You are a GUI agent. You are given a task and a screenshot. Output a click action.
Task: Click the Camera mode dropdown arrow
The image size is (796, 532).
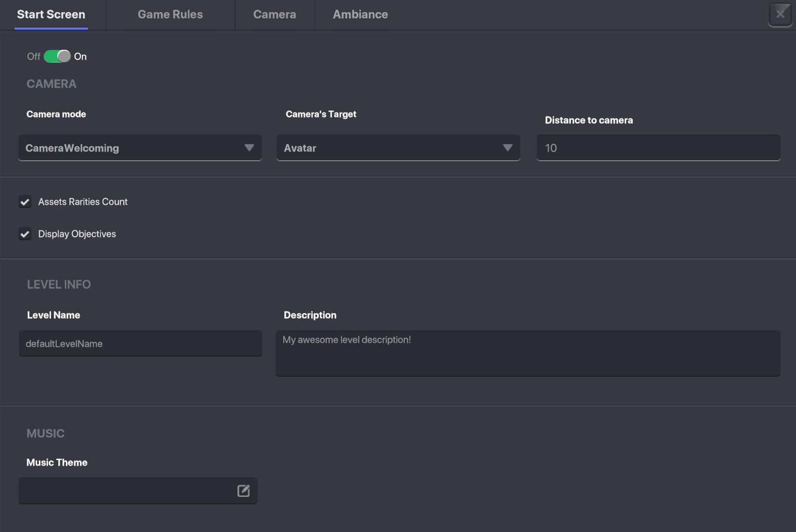point(249,148)
